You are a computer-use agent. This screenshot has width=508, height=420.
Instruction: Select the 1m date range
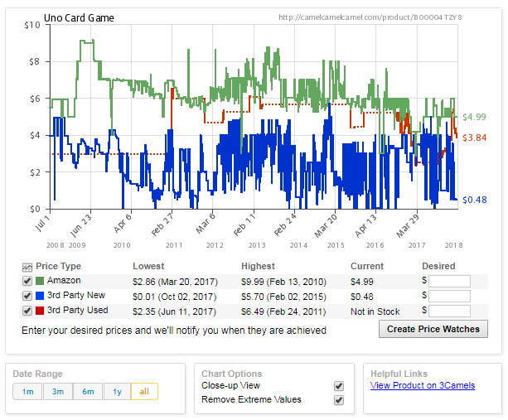tap(27, 392)
